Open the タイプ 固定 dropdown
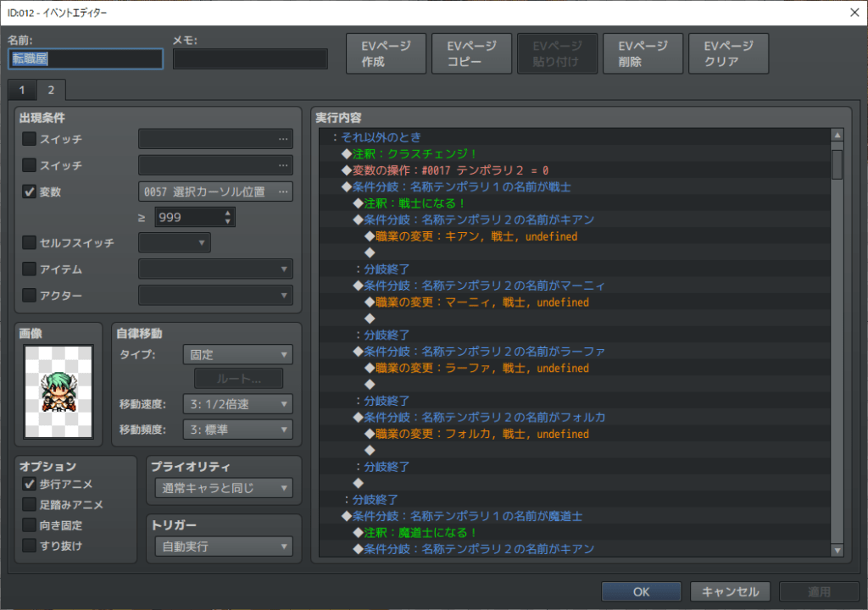This screenshot has width=868, height=610. click(x=237, y=354)
